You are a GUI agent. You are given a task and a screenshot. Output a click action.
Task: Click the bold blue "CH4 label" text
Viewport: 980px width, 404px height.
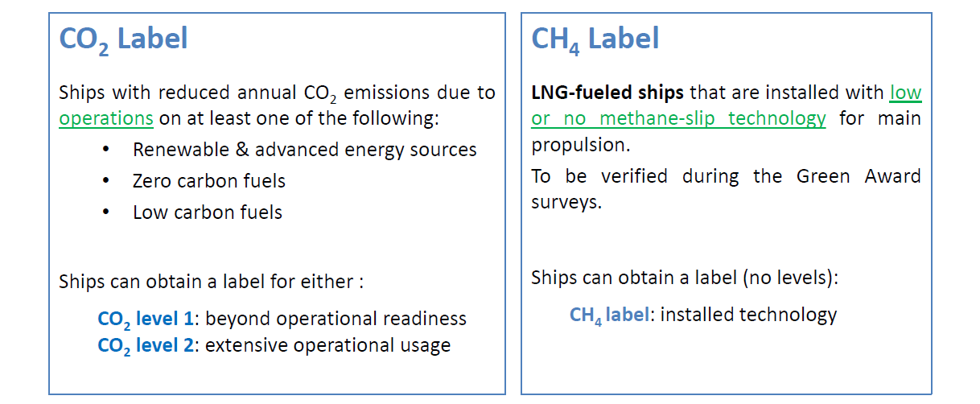coord(608,315)
